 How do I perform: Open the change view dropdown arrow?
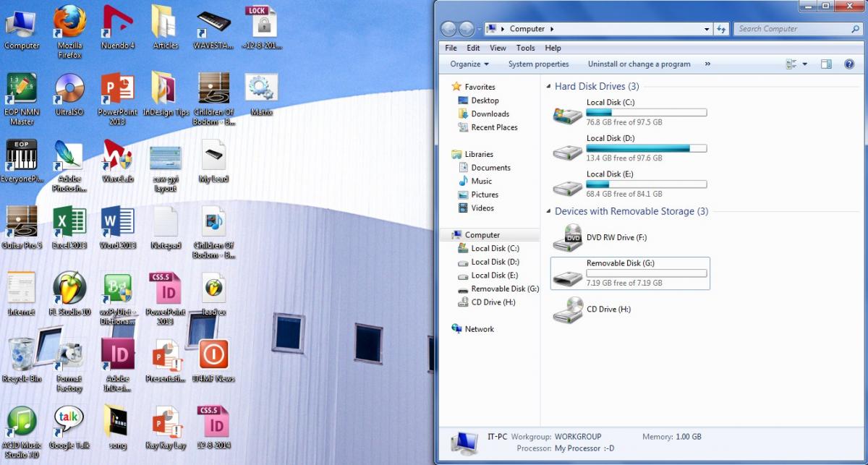(805, 64)
